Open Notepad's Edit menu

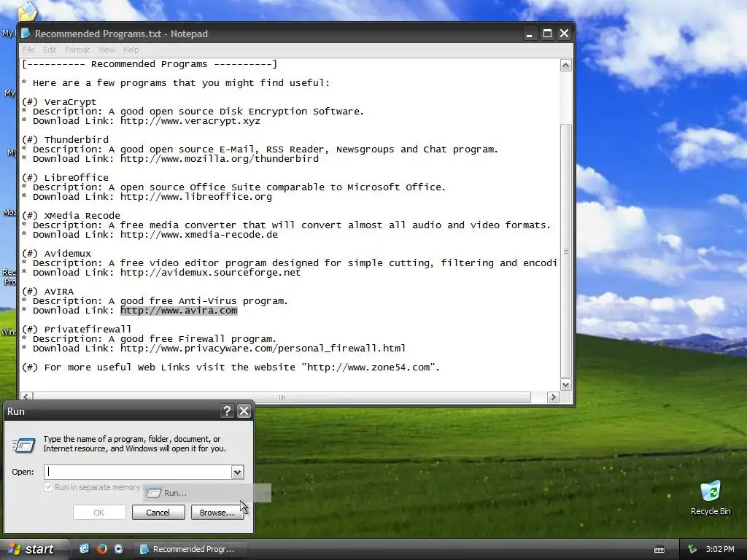tap(50, 50)
